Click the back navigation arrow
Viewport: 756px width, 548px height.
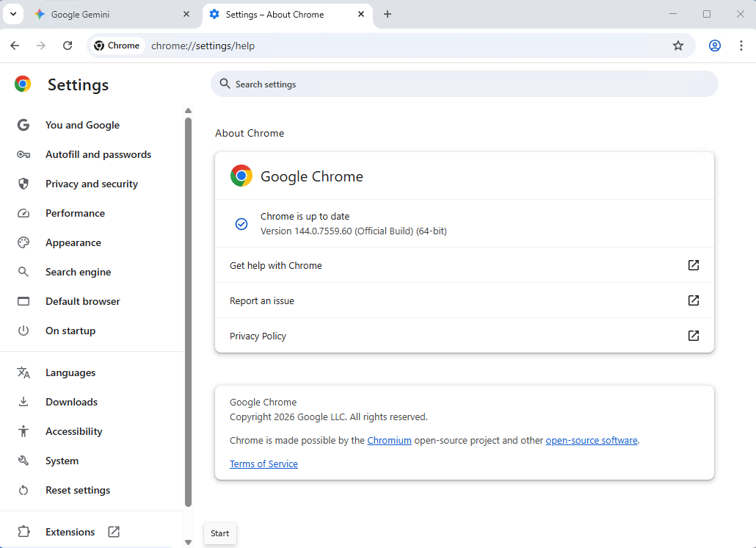pyautogui.click(x=15, y=46)
